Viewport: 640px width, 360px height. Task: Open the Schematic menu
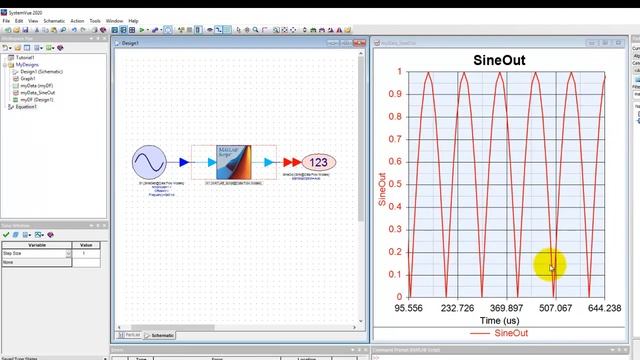(x=54, y=21)
